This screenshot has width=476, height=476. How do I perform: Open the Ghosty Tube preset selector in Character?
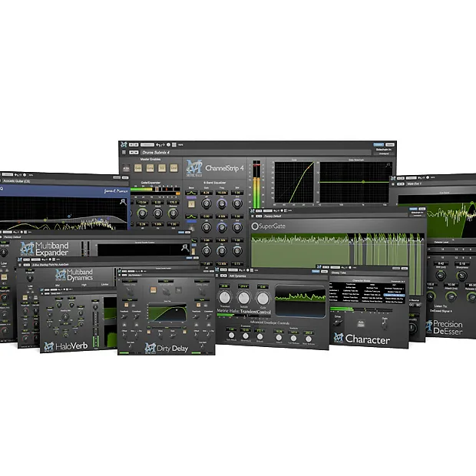coord(369,273)
